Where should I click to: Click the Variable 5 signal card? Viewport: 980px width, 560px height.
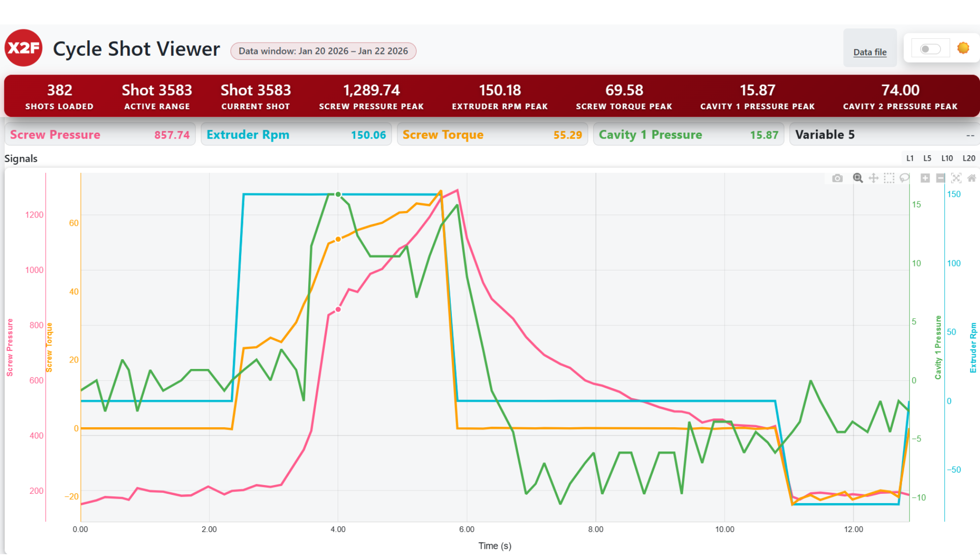click(x=884, y=135)
